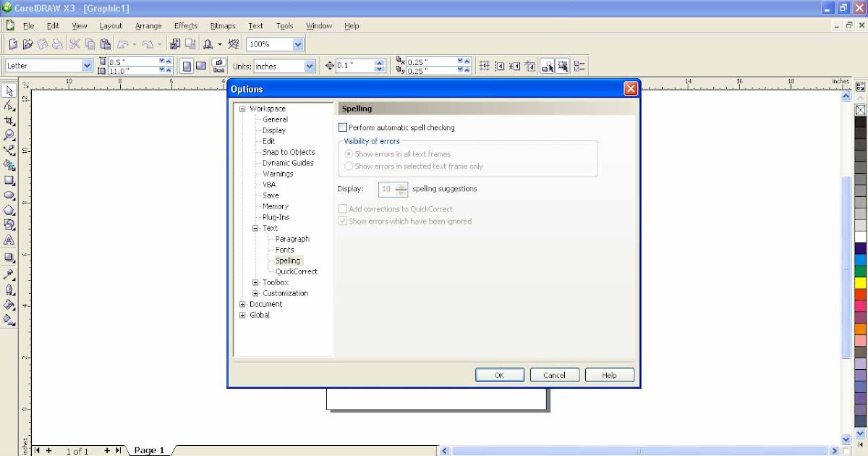Open the Tools menu

point(285,25)
